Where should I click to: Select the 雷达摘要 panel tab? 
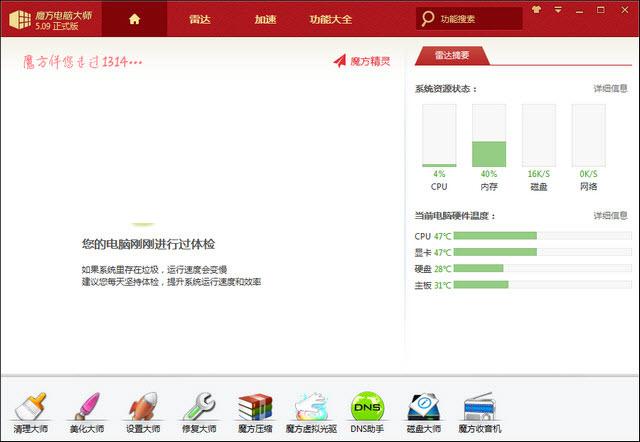tap(452, 55)
